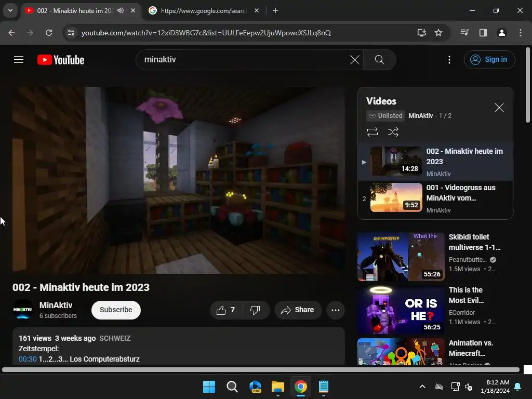Image resolution: width=532 pixels, height=399 pixels.
Task: Go back in browser history
Action: 11,33
